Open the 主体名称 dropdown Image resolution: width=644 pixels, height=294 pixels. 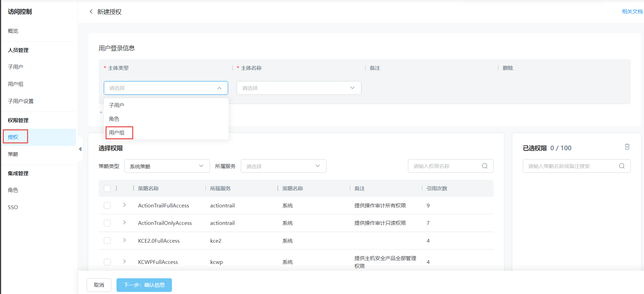(299, 88)
